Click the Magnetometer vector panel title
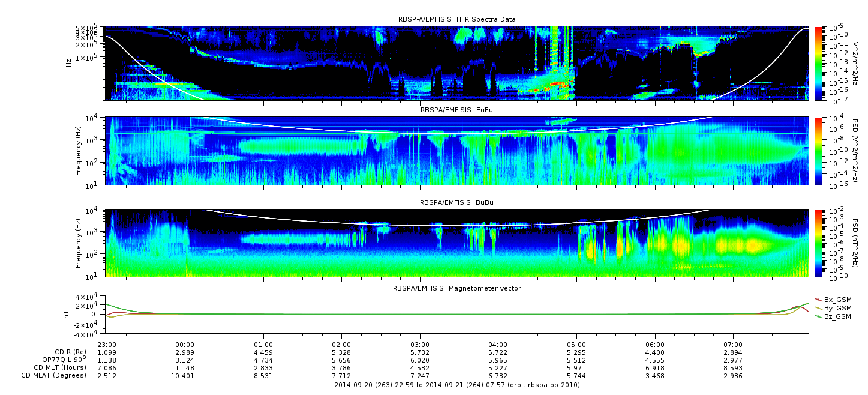The height and width of the screenshot is (395, 868). (x=456, y=288)
